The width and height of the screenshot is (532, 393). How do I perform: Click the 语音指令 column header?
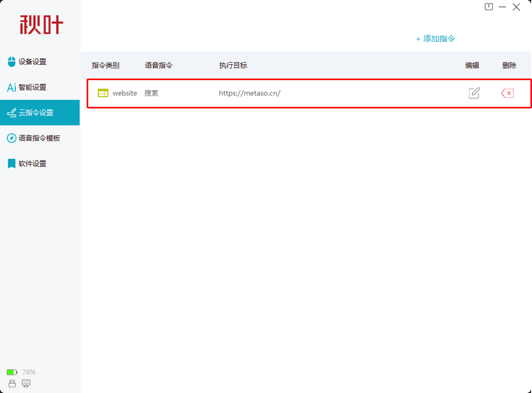pyautogui.click(x=159, y=65)
